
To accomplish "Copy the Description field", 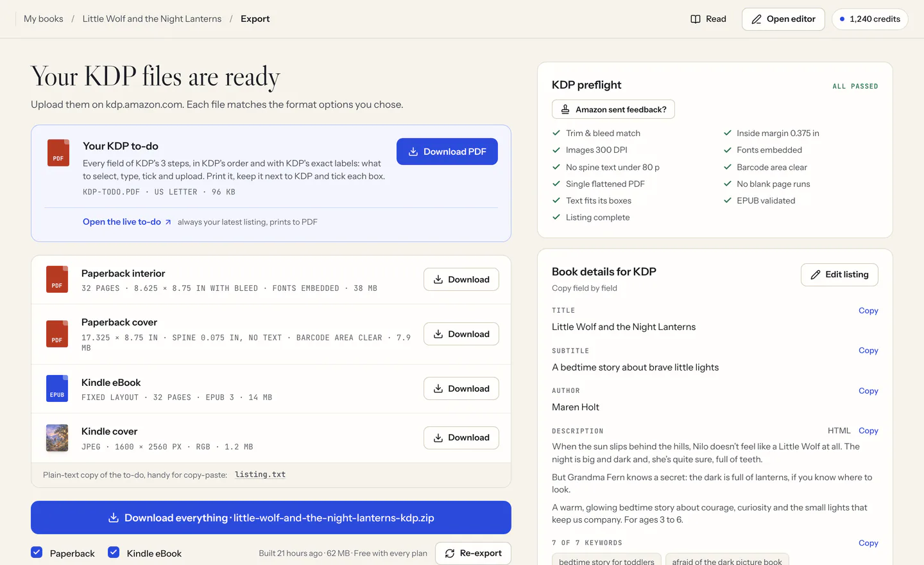I will coord(868,431).
